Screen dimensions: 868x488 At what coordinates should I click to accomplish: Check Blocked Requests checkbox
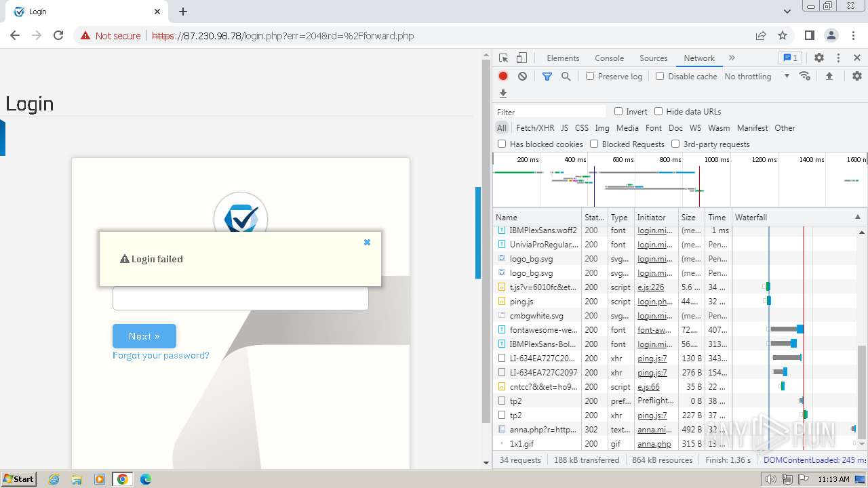(x=594, y=144)
